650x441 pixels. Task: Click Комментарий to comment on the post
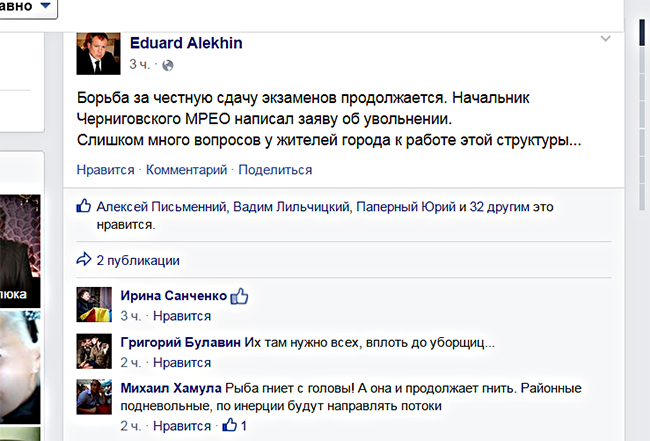click(x=187, y=170)
